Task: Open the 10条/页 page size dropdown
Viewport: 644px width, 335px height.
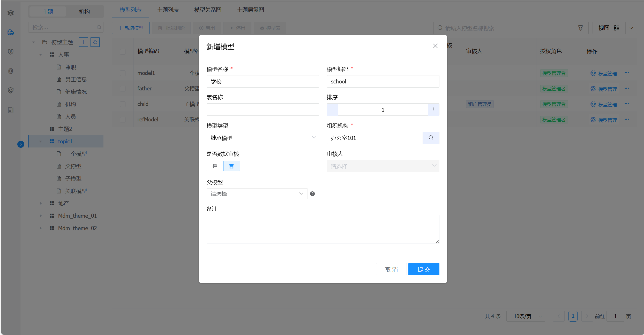Action: coord(526,316)
